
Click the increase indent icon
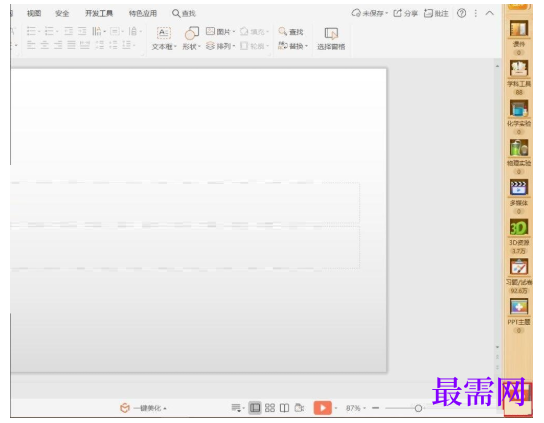point(82,31)
